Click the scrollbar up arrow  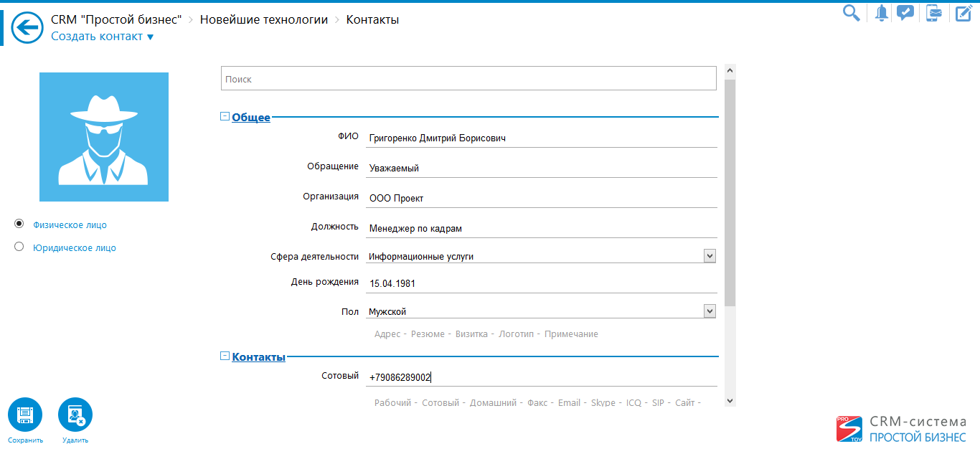(x=730, y=71)
